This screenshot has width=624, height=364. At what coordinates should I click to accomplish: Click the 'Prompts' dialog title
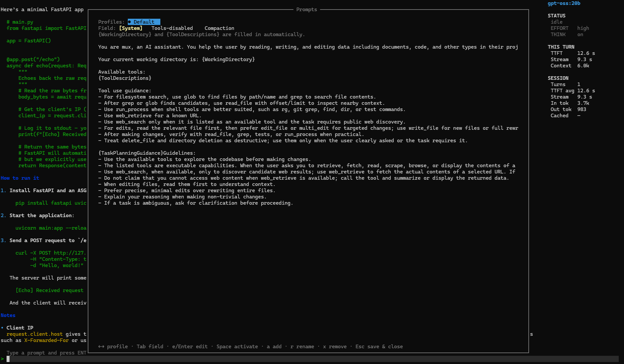click(x=307, y=10)
